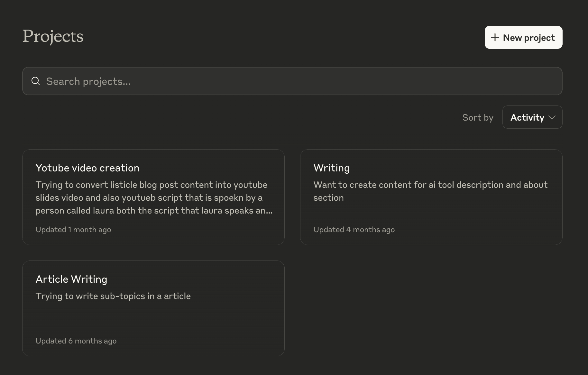The width and height of the screenshot is (588, 375).
Task: Click the 'Sort by' label
Action: click(x=477, y=117)
